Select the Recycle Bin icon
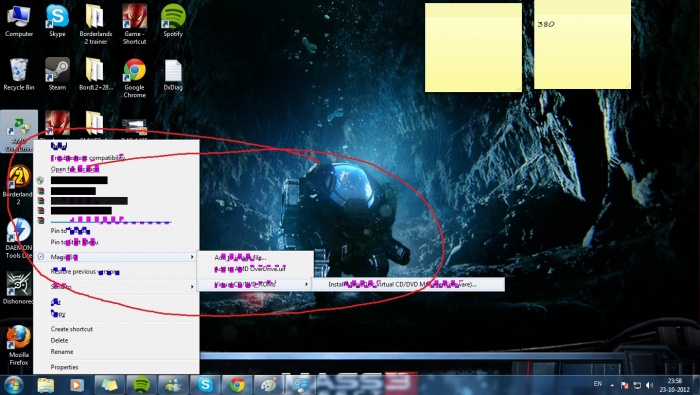 click(x=19, y=74)
